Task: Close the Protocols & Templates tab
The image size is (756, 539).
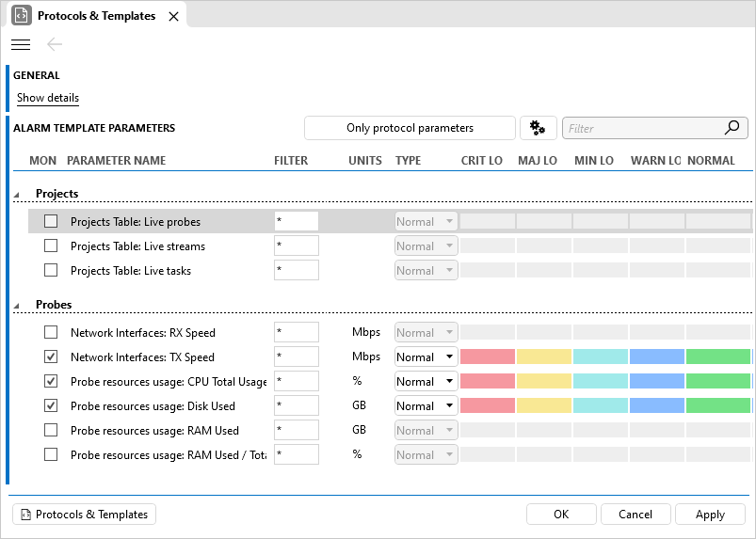Action: (172, 16)
